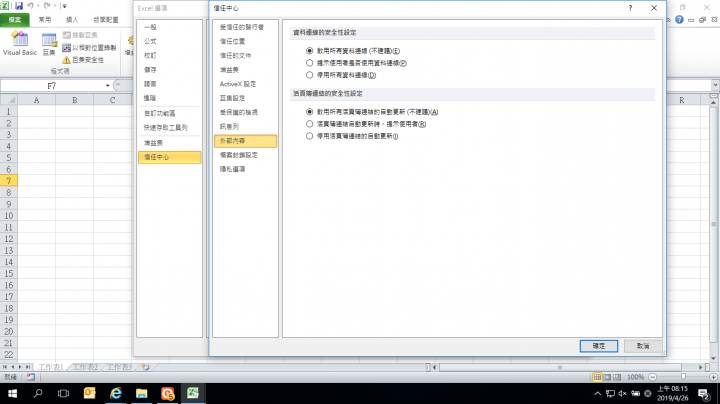Select Page Layout view status bar icon
The width and height of the screenshot is (720, 404).
[607, 377]
